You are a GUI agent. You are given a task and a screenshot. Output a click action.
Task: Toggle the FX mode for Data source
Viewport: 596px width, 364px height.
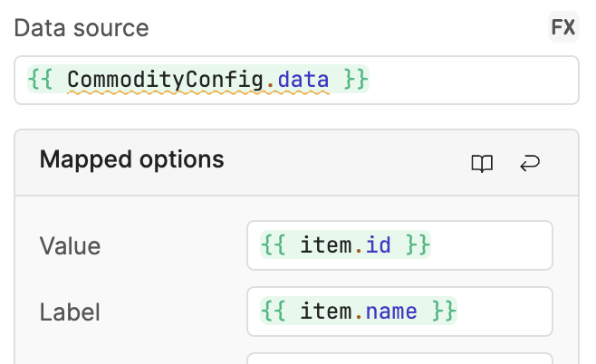563,27
